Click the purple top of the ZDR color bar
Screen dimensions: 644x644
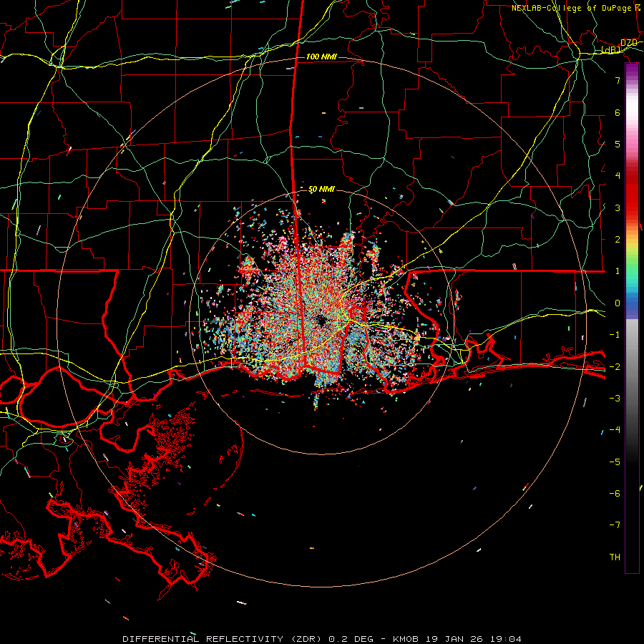tap(632, 71)
